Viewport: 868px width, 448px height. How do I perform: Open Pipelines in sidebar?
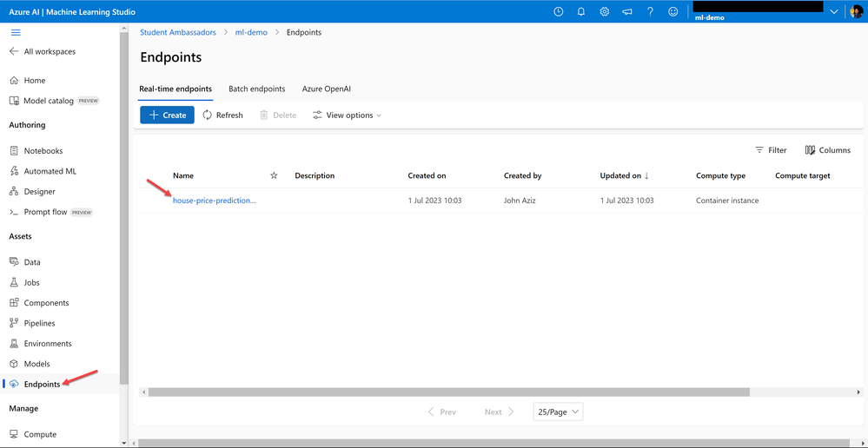[33, 323]
